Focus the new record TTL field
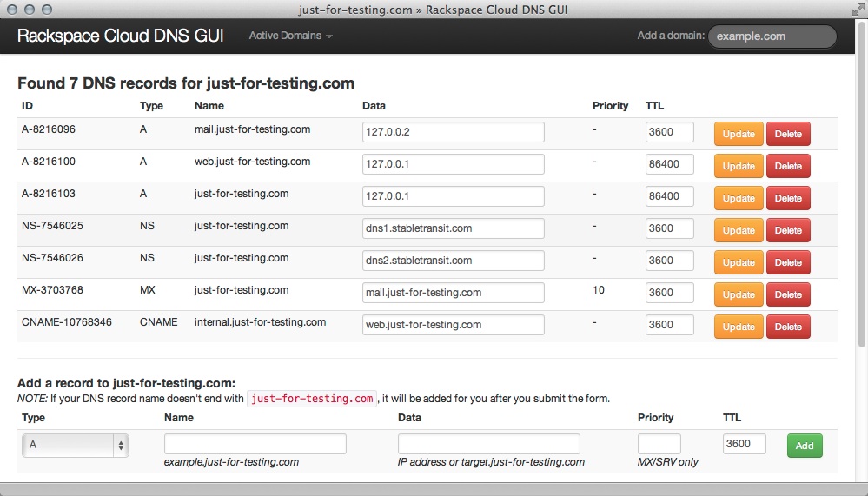Image resolution: width=868 pixels, height=496 pixels. [744, 444]
